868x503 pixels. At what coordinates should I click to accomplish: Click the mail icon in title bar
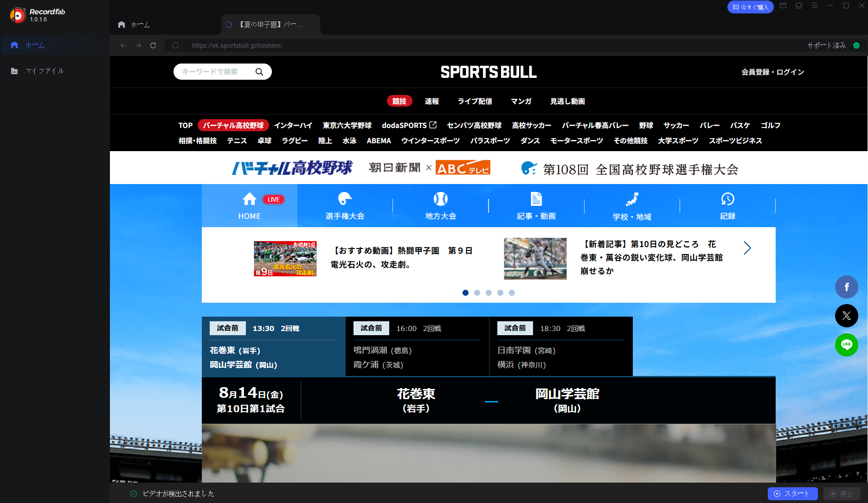783,6
